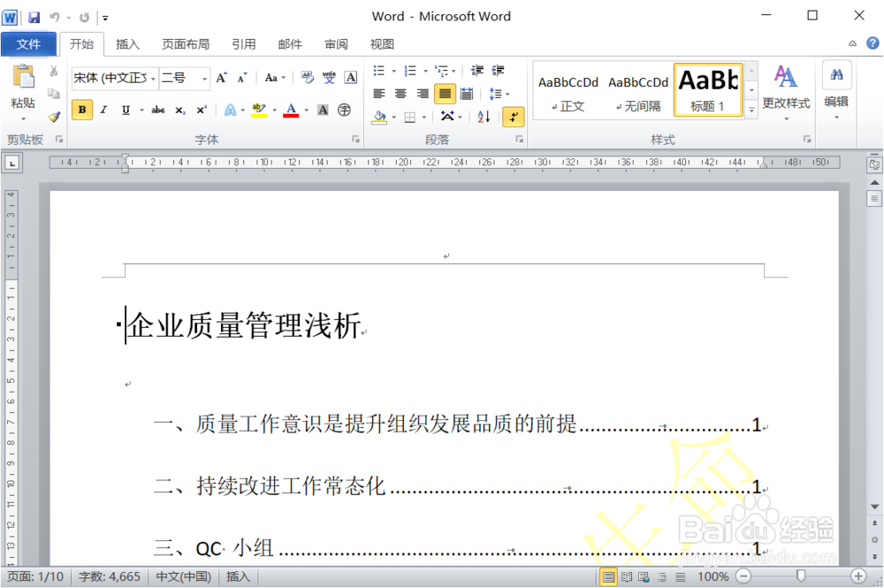Viewport: 884px width, 588px height.
Task: Open the font size dropdown
Action: [203, 78]
